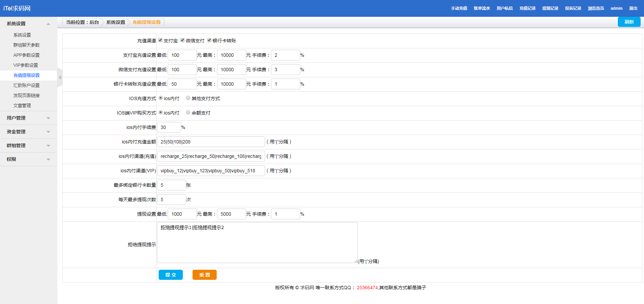Uncheck the 支付宝 recharge channel checkbox

[x=160, y=40]
